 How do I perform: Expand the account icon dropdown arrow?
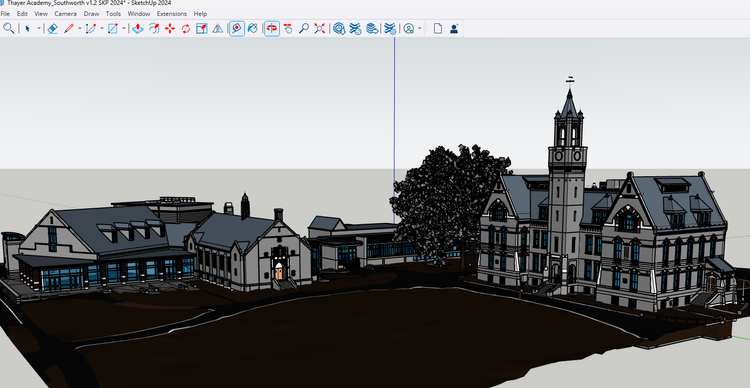(x=419, y=29)
